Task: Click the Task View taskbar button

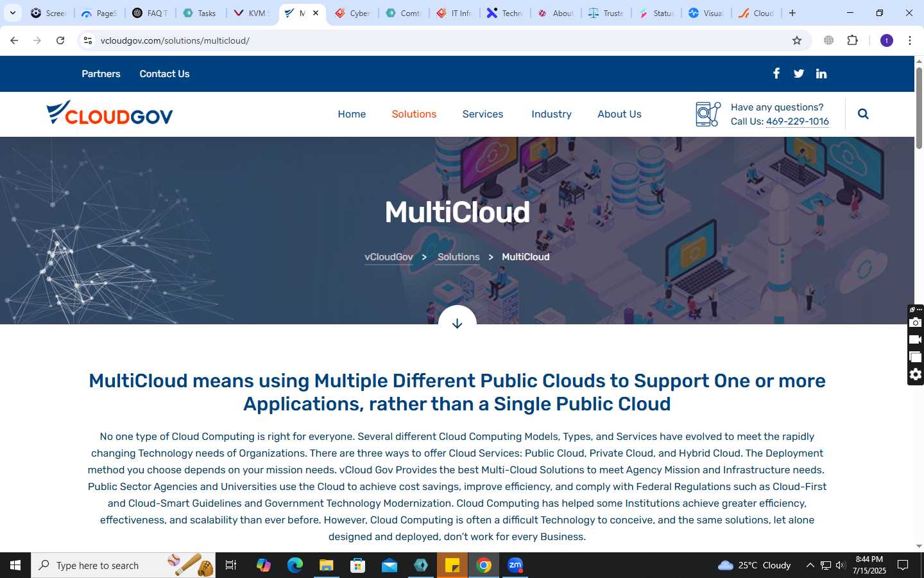Action: 231,565
